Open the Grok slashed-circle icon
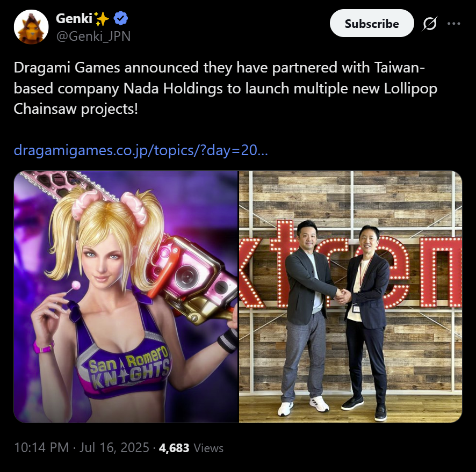The image size is (476, 472). (x=430, y=23)
